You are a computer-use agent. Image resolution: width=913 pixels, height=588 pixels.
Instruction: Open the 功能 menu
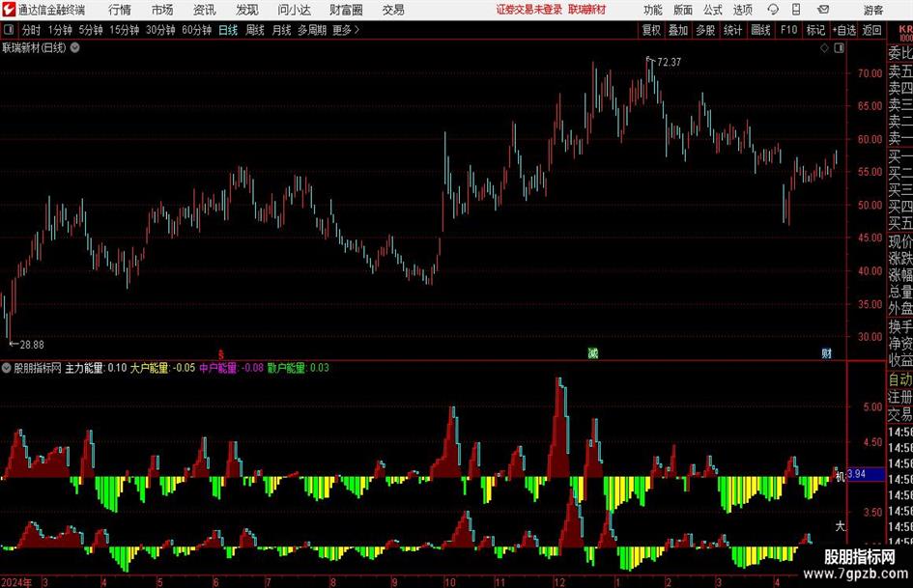[653, 10]
